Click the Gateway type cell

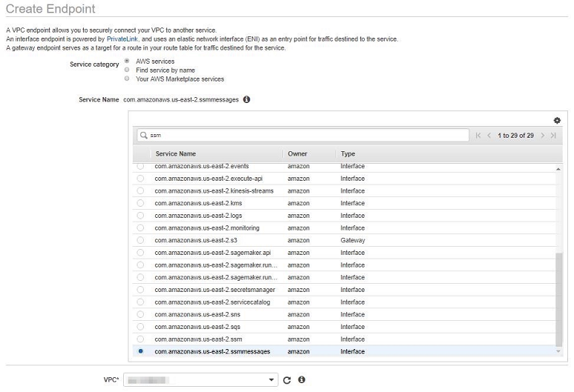click(352, 240)
